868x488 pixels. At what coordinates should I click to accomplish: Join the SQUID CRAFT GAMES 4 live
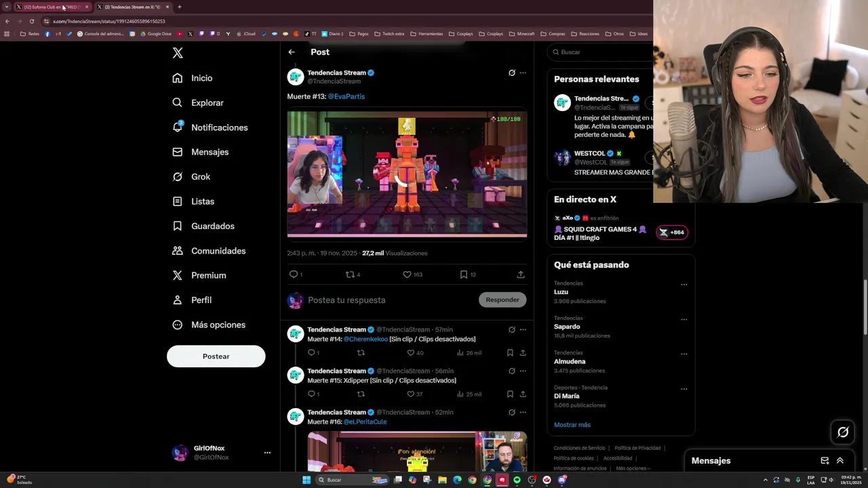[x=671, y=232]
